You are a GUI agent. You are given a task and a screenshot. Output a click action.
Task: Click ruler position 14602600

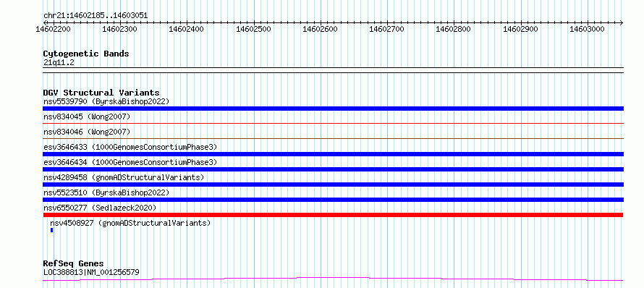point(321,29)
